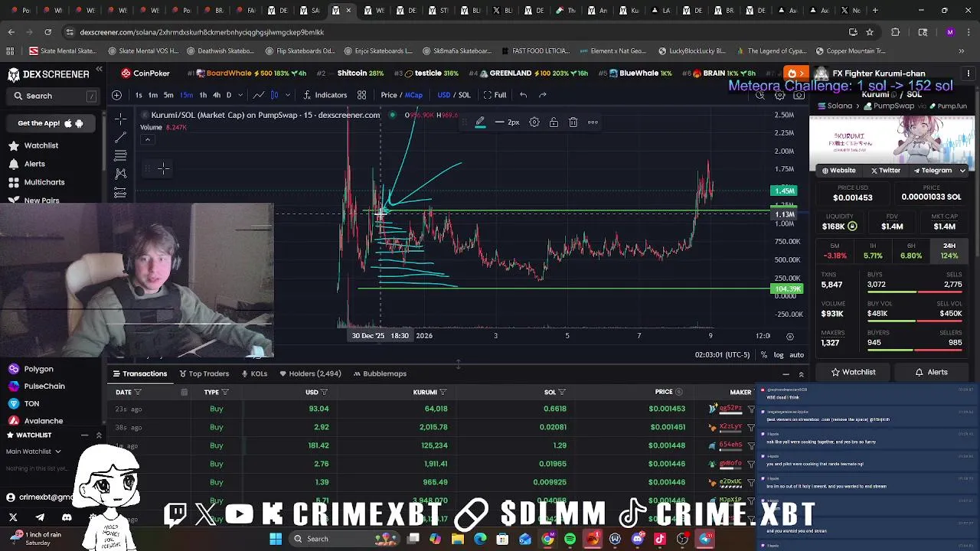
Task: Select the XABCD pattern drawing tool
Action: tap(120, 174)
